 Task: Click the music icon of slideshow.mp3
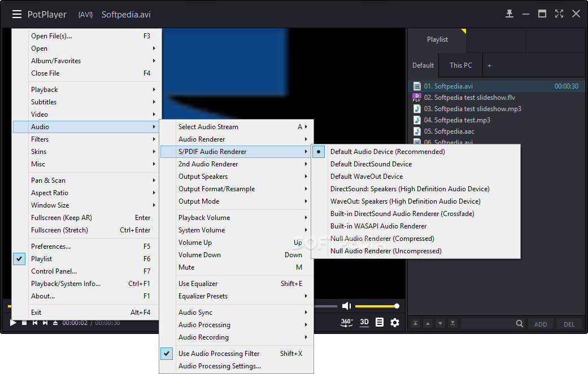(x=417, y=109)
